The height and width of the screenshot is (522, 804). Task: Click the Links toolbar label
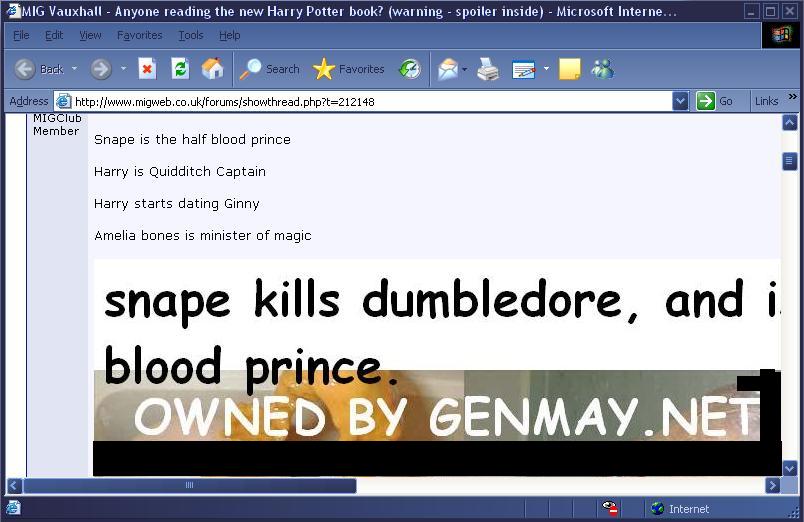(767, 102)
